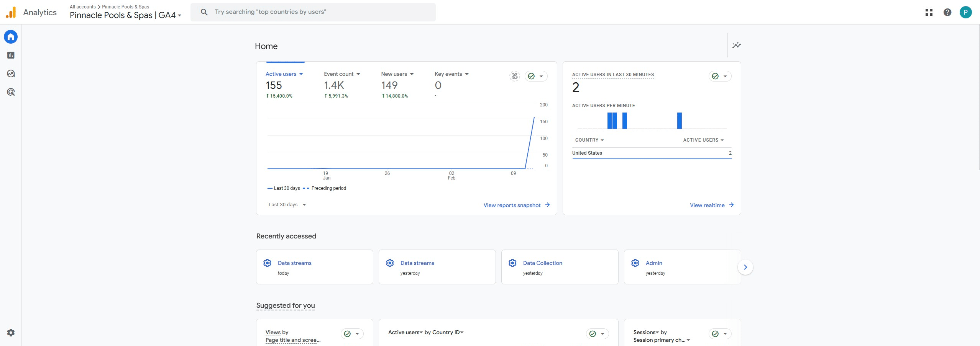The height and width of the screenshot is (346, 980).
Task: Open the Help question mark icon
Action: [947, 12]
